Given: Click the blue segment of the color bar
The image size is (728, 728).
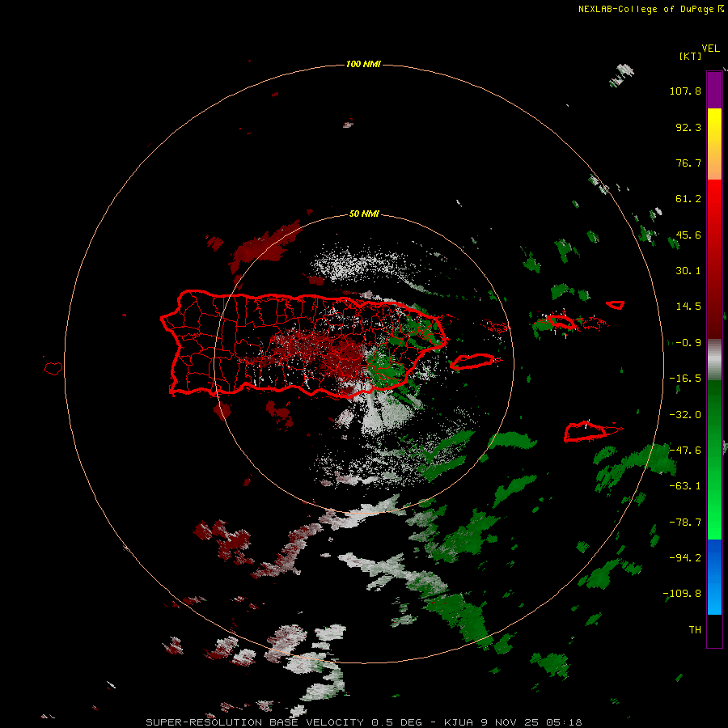Looking at the screenshot, I should 714,577.
